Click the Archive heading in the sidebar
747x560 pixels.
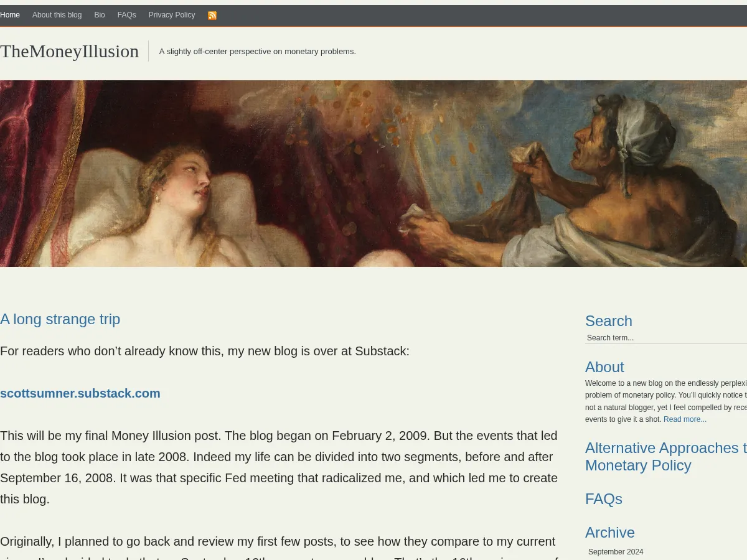tap(609, 533)
